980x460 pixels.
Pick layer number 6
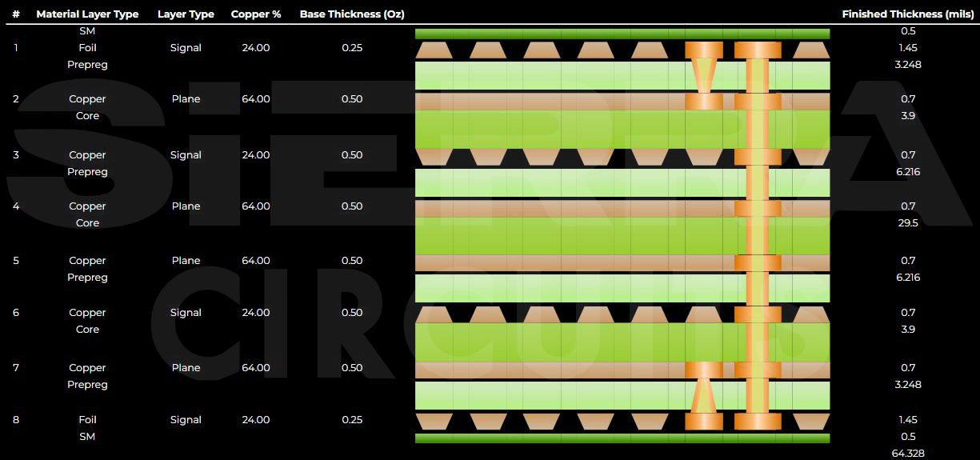tap(15, 313)
